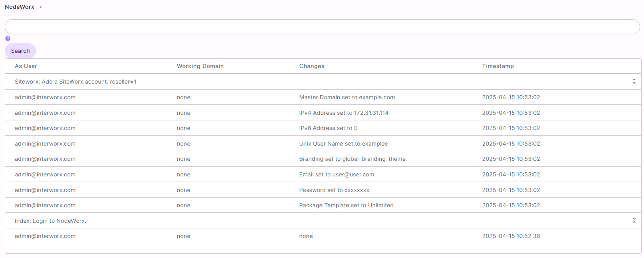
Task: Collapse the Siteworx account group chevron
Action: [x=634, y=82]
